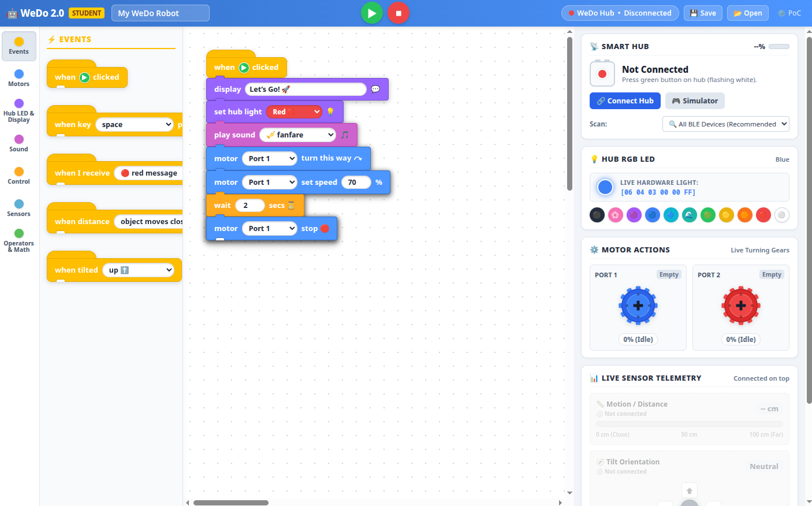Click the music note icon on sound block

[x=345, y=135]
